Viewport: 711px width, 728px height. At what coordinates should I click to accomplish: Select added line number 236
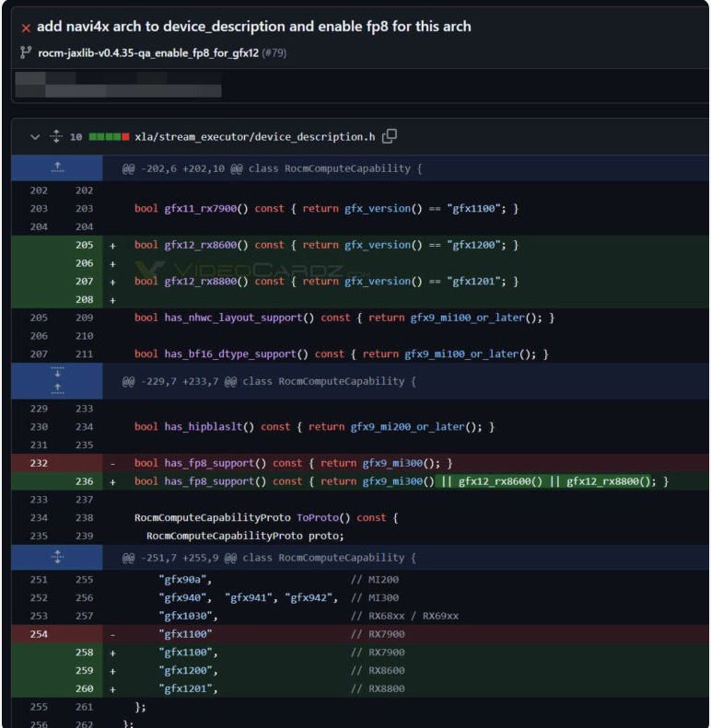[x=85, y=481]
